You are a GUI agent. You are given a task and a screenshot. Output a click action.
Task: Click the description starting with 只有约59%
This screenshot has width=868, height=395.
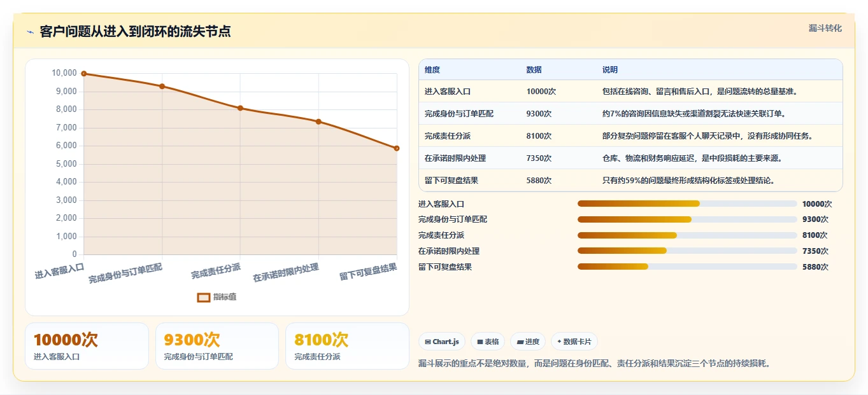[x=688, y=181]
